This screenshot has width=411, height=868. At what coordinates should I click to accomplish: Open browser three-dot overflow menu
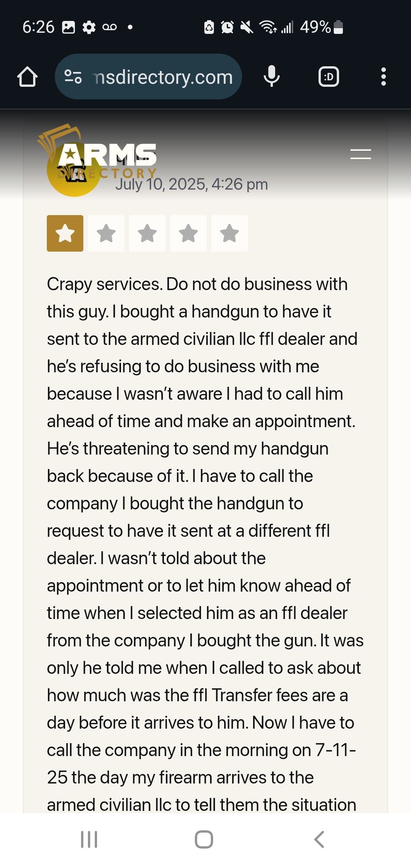(x=383, y=77)
